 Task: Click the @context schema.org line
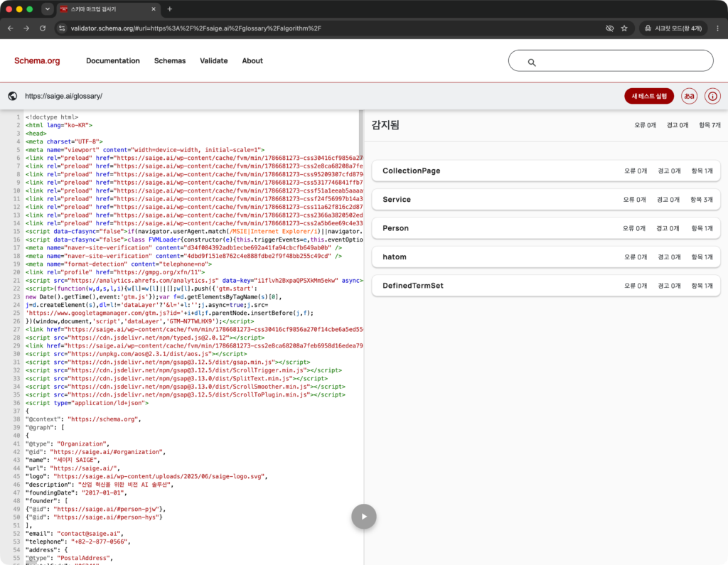tap(84, 419)
